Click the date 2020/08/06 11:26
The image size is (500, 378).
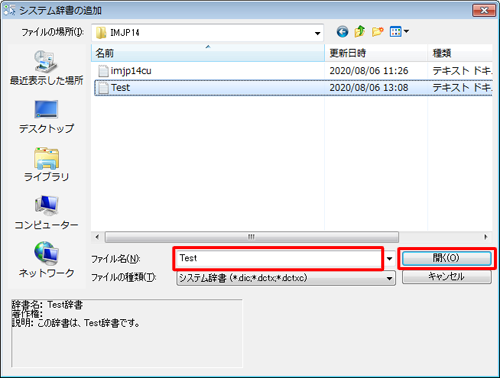coord(369,71)
